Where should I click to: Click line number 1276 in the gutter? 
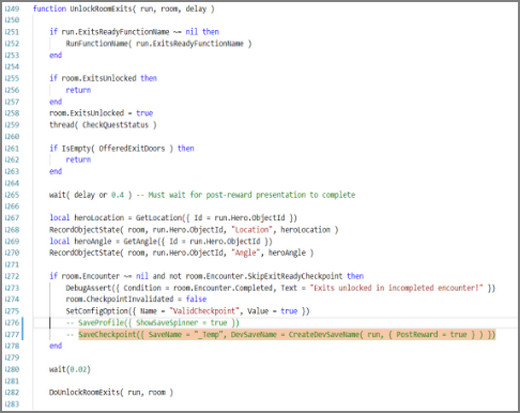[x=12, y=323]
